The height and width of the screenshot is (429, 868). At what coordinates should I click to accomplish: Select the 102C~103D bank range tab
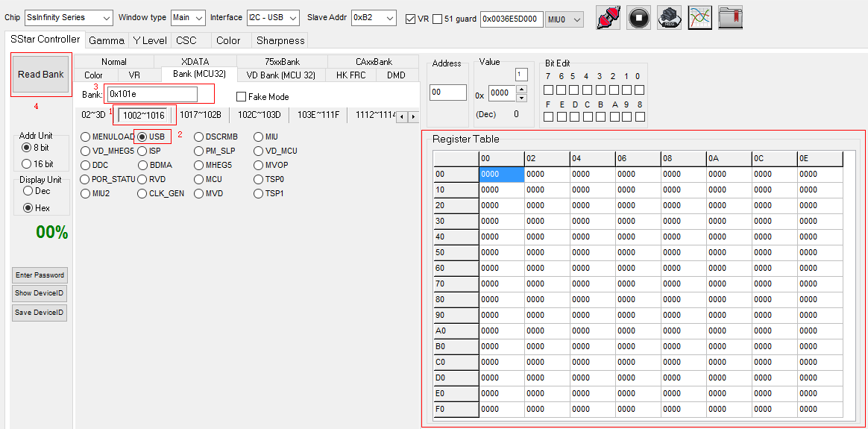pos(260,115)
